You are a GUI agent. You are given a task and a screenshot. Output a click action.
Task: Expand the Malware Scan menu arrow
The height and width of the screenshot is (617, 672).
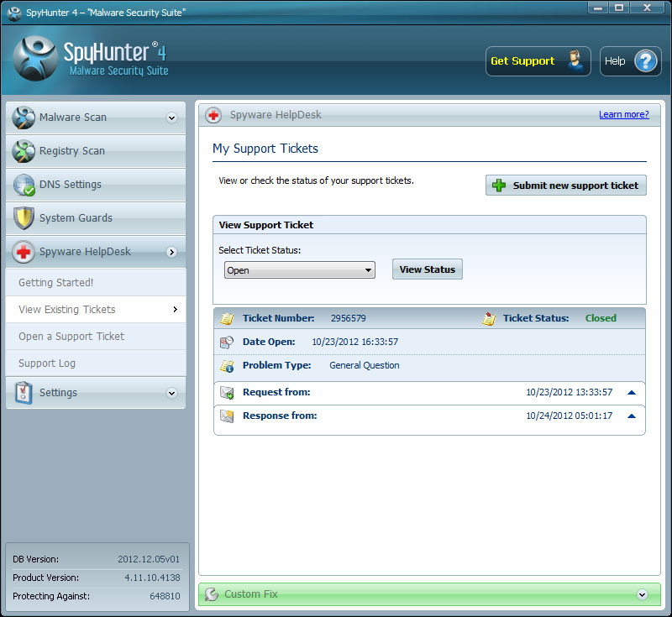pos(171,118)
